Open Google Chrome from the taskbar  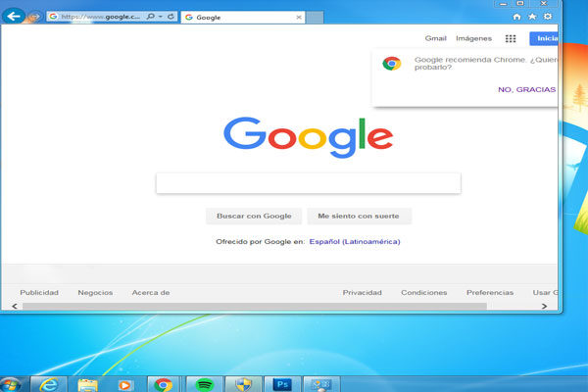(x=164, y=385)
